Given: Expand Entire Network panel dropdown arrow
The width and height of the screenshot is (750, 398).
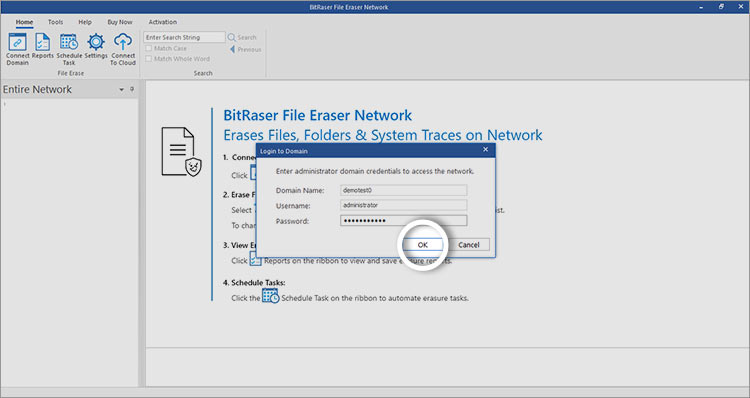Looking at the screenshot, I should pyautogui.click(x=121, y=89).
